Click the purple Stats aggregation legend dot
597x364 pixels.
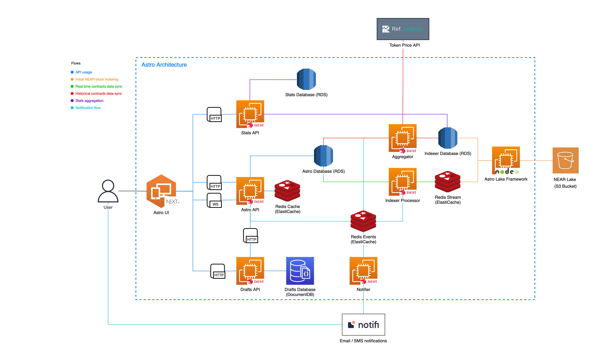72,101
